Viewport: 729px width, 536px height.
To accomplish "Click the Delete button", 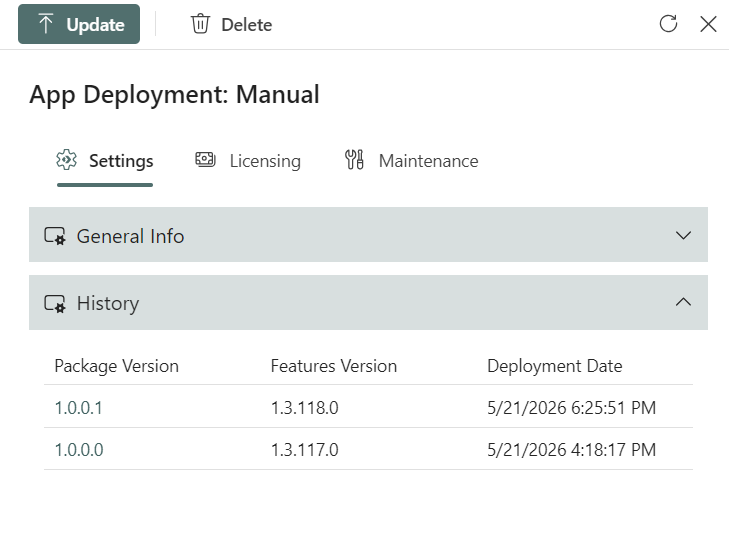I will (232, 24).
